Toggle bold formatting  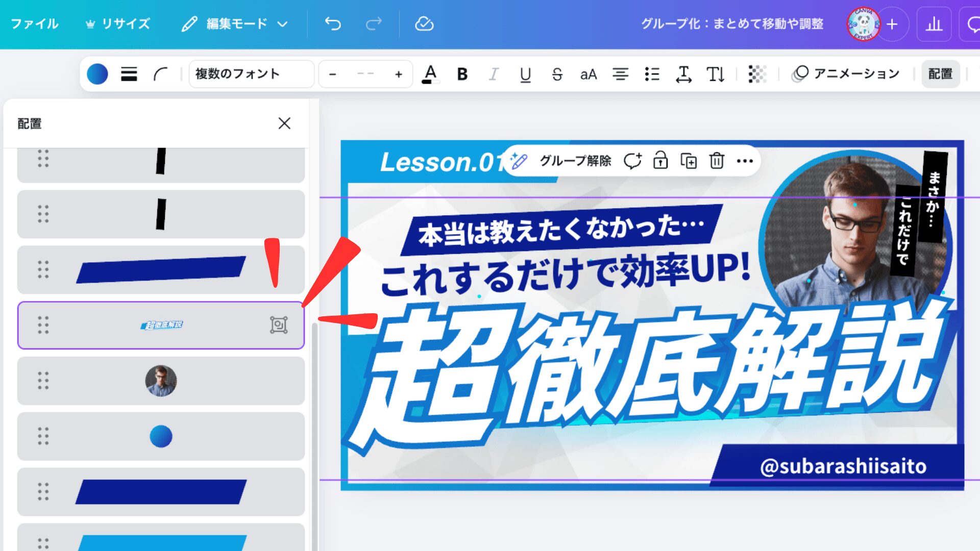click(x=462, y=74)
